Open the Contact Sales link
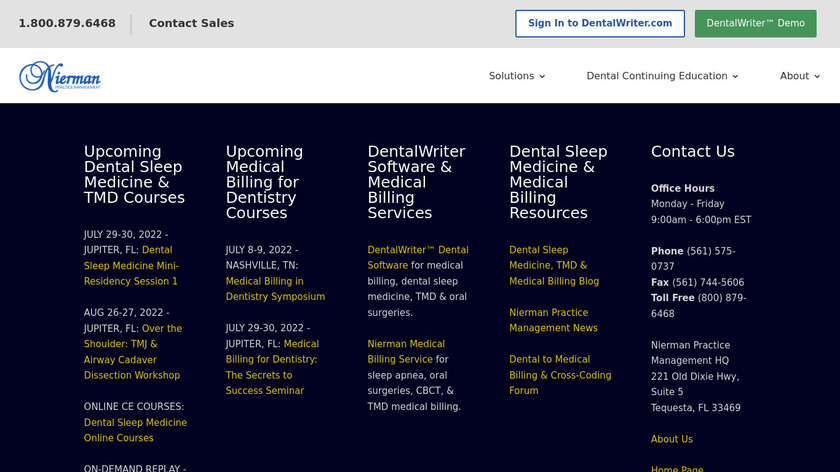 (x=191, y=24)
